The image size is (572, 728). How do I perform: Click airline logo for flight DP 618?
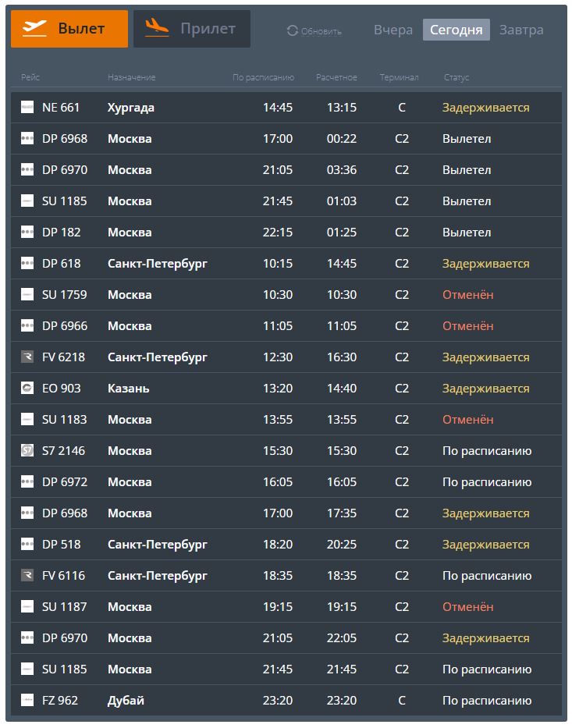27,264
